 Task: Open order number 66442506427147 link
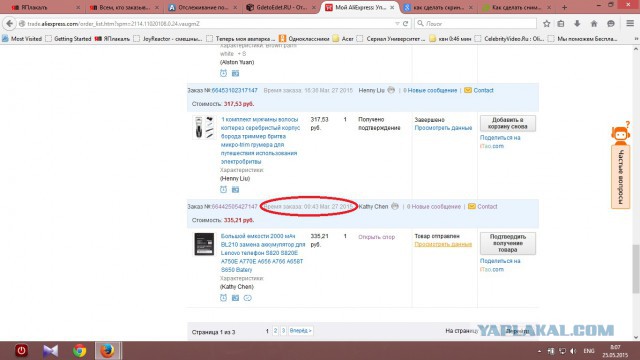pyautogui.click(x=234, y=207)
